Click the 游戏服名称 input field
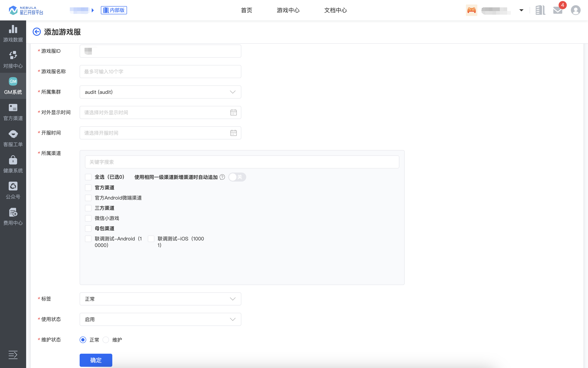588x368 pixels. click(160, 72)
